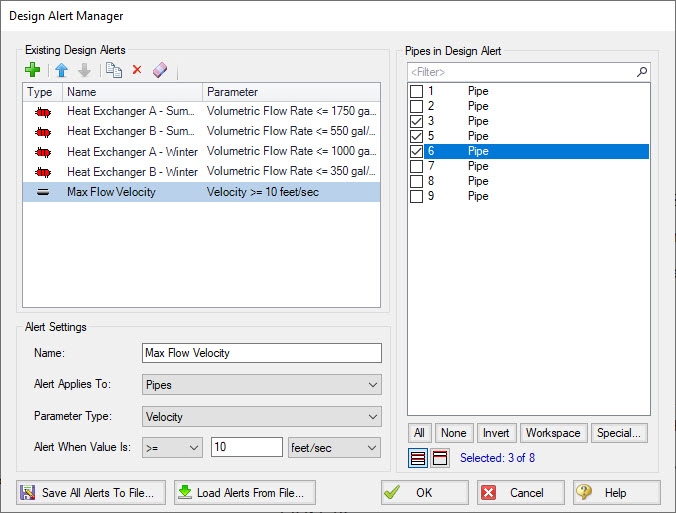
Task: Check the box for Pipe 2
Action: point(416,106)
